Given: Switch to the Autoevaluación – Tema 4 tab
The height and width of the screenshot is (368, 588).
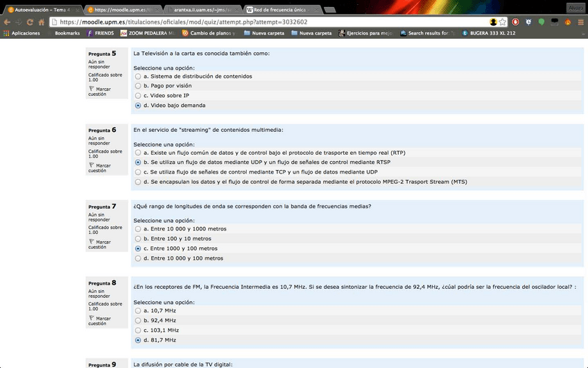Looking at the screenshot, I should tap(42, 10).
